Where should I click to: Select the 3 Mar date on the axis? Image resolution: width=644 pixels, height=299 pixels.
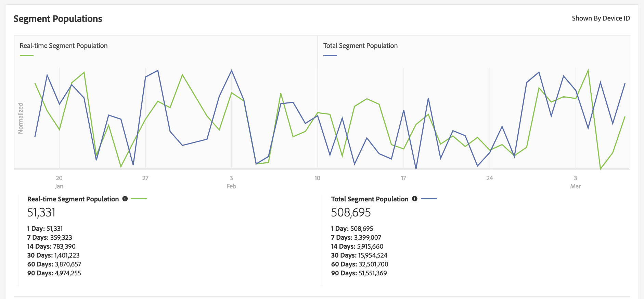click(576, 182)
